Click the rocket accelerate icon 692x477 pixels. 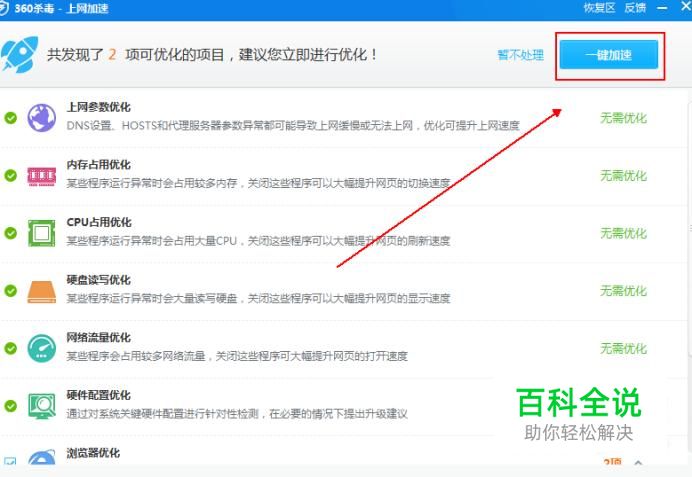(19, 54)
